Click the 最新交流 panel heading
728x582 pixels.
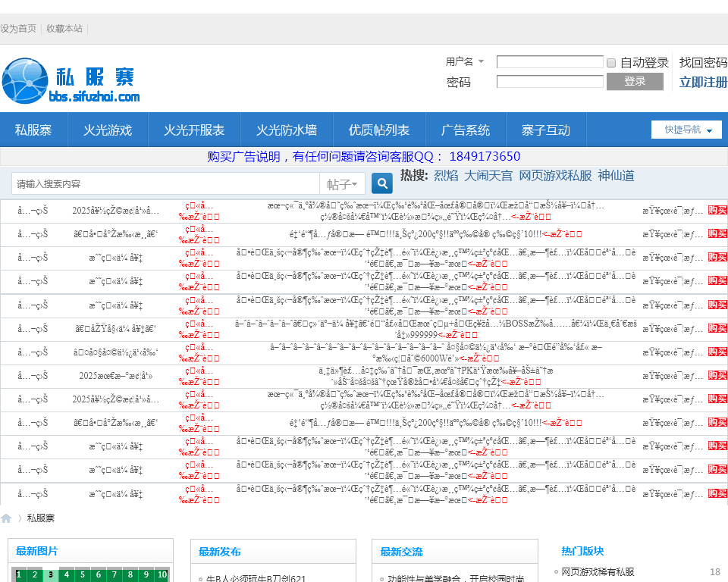pyautogui.click(x=402, y=552)
